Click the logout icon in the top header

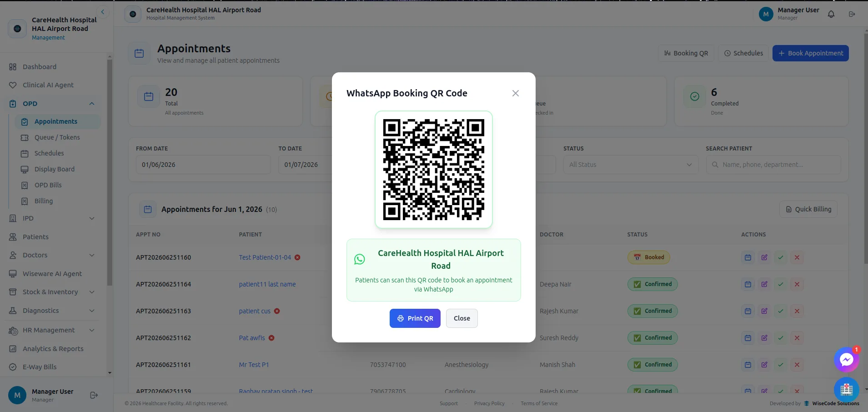click(852, 14)
